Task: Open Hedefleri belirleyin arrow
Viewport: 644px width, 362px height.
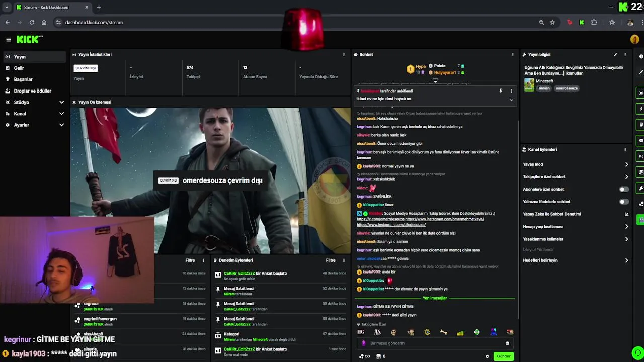Action: (626, 260)
